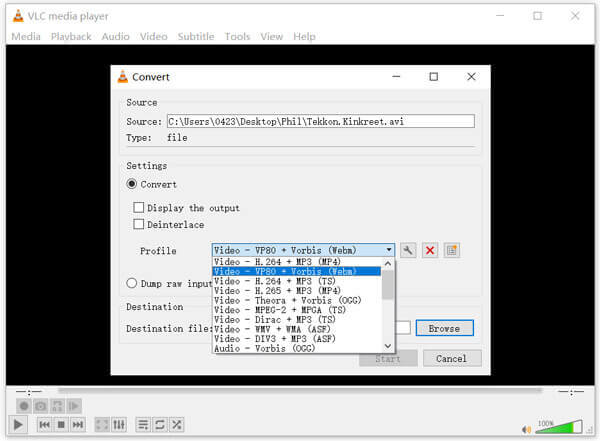Minimize the Convert dialog
The image size is (600, 441).
click(396, 77)
